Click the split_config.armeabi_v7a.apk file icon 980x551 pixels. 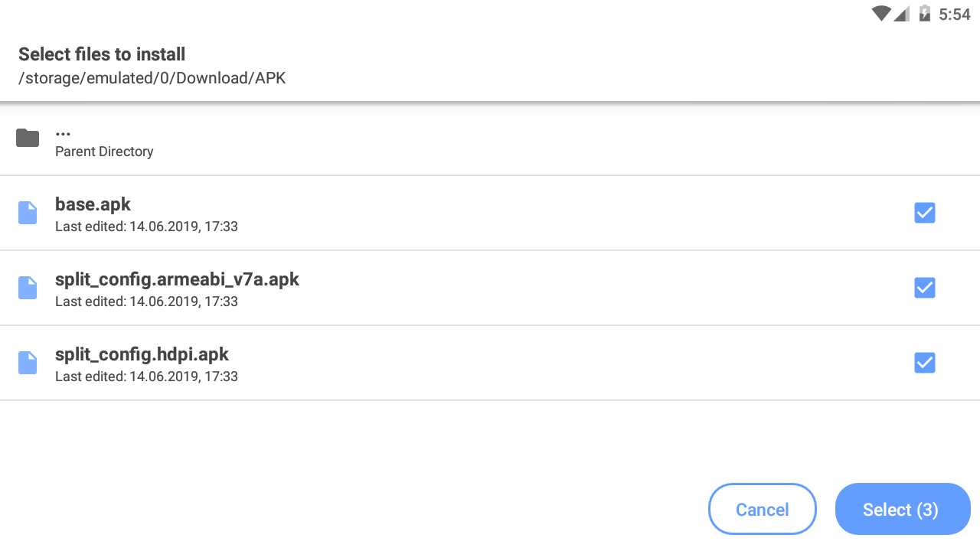coord(28,288)
